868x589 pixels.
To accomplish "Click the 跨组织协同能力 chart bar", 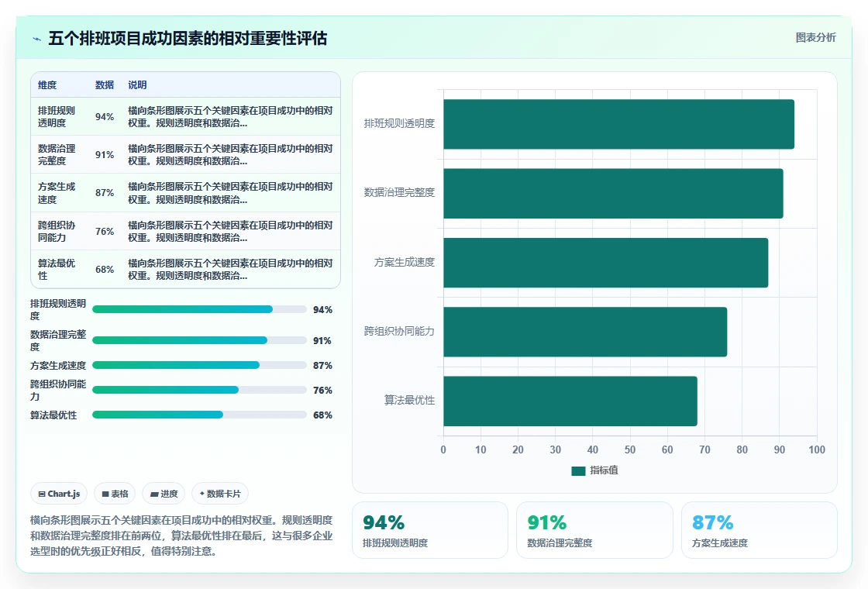I will [x=585, y=332].
